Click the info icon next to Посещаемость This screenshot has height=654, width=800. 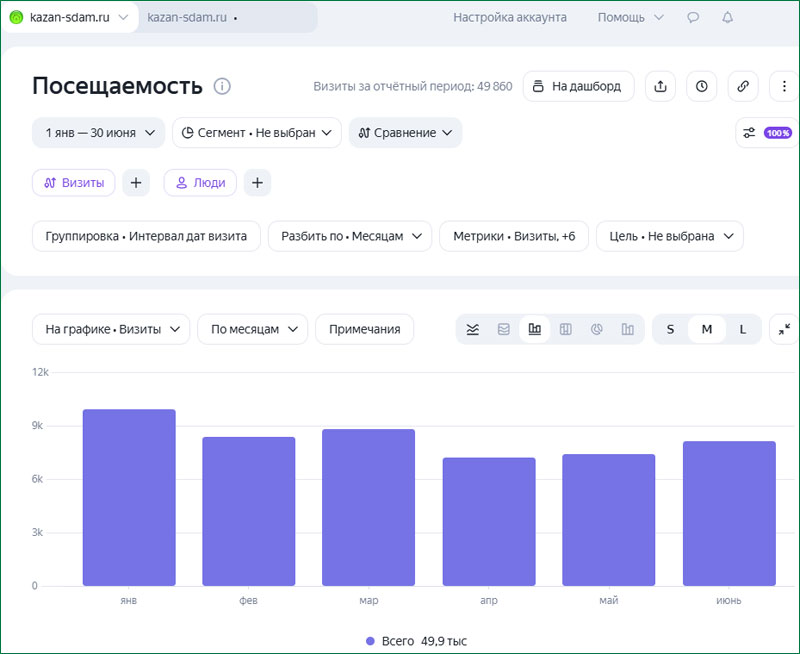[222, 86]
